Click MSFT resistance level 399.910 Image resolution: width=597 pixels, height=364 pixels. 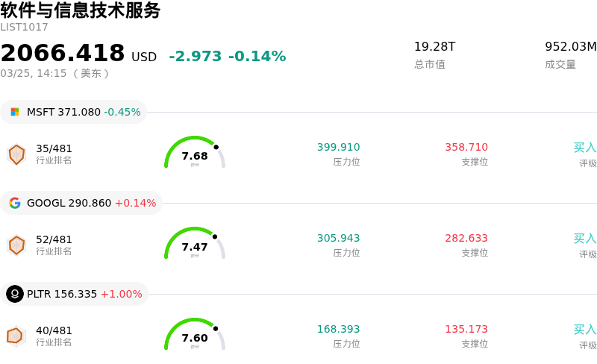tap(338, 148)
